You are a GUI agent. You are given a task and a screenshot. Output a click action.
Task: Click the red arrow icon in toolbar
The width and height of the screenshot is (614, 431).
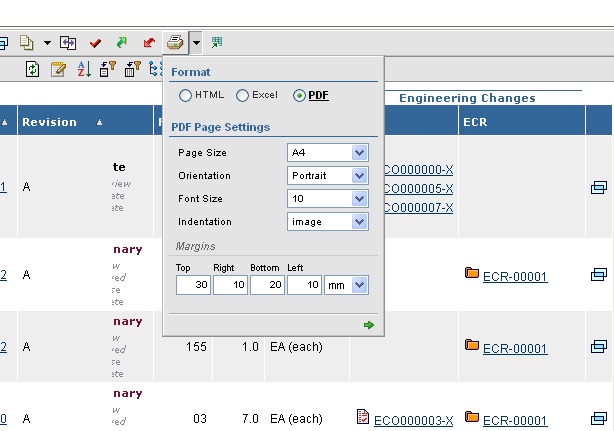pos(149,43)
